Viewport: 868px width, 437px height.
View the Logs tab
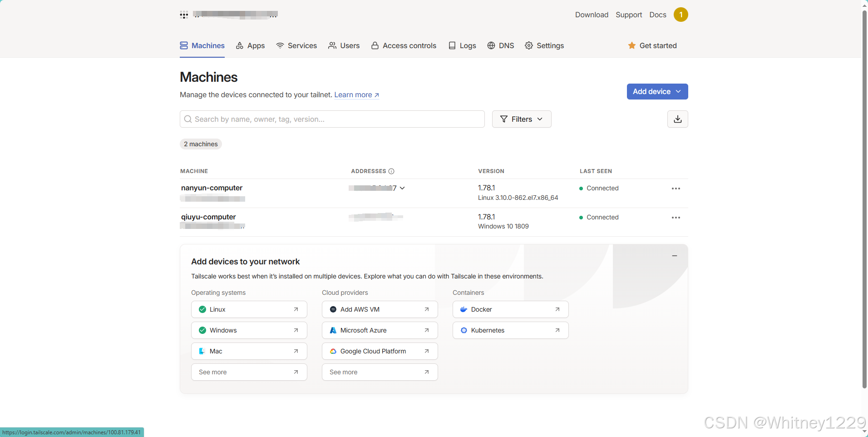click(x=462, y=45)
